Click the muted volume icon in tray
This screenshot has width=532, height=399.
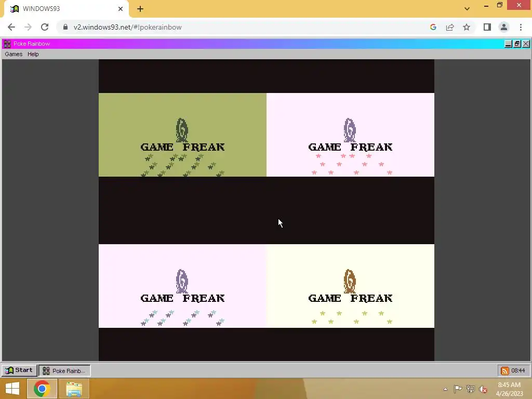[x=483, y=389]
